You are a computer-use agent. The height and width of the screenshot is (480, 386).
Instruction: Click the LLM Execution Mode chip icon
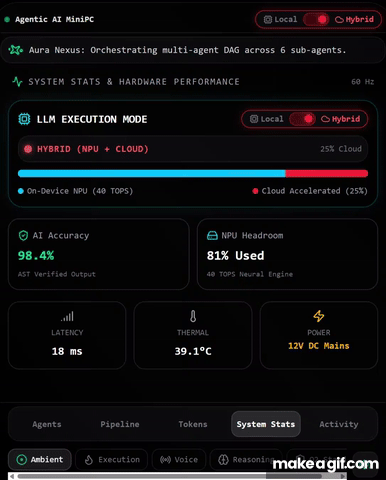(x=24, y=119)
